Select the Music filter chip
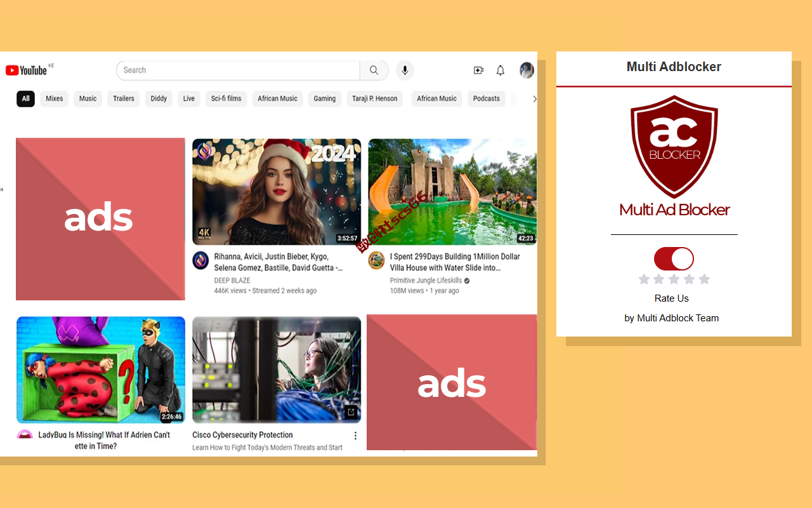 tap(88, 98)
